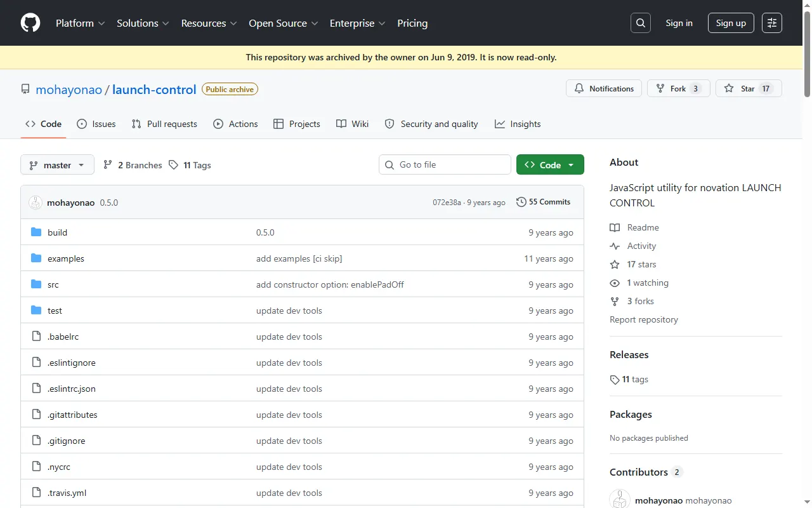
Task: Click the Report repository link
Action: coord(644,319)
